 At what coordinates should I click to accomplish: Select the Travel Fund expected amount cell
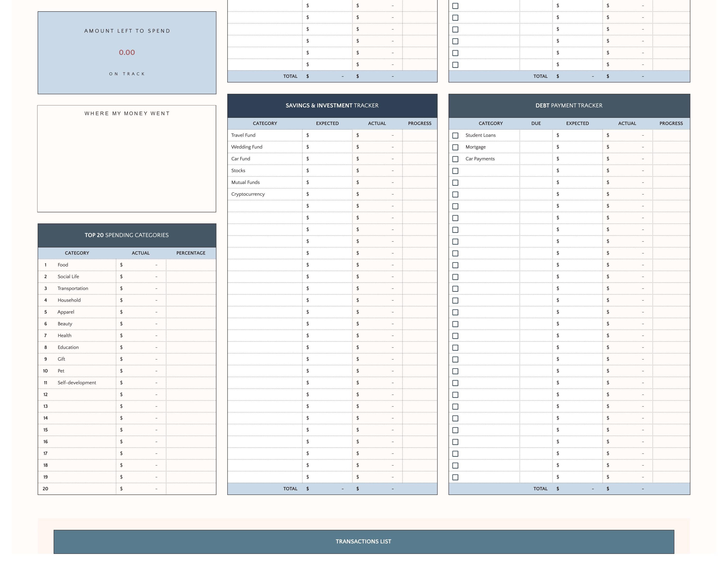coord(327,135)
